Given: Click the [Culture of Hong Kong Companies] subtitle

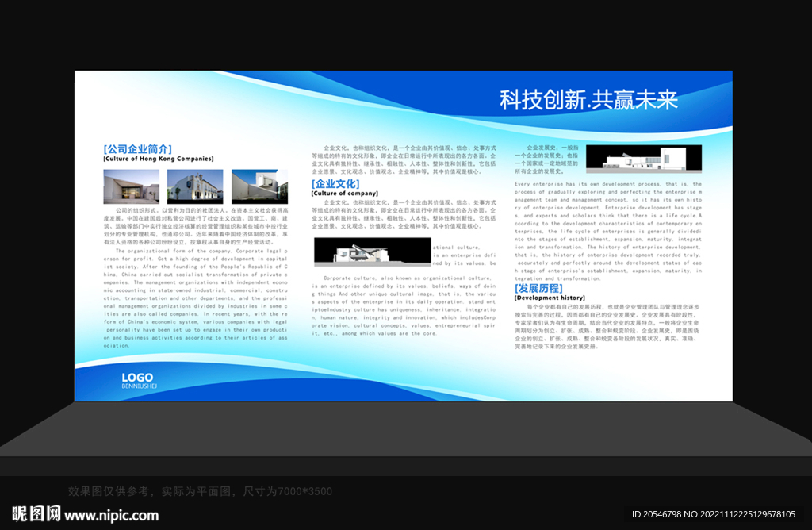Looking at the screenshot, I should pyautogui.click(x=159, y=157).
